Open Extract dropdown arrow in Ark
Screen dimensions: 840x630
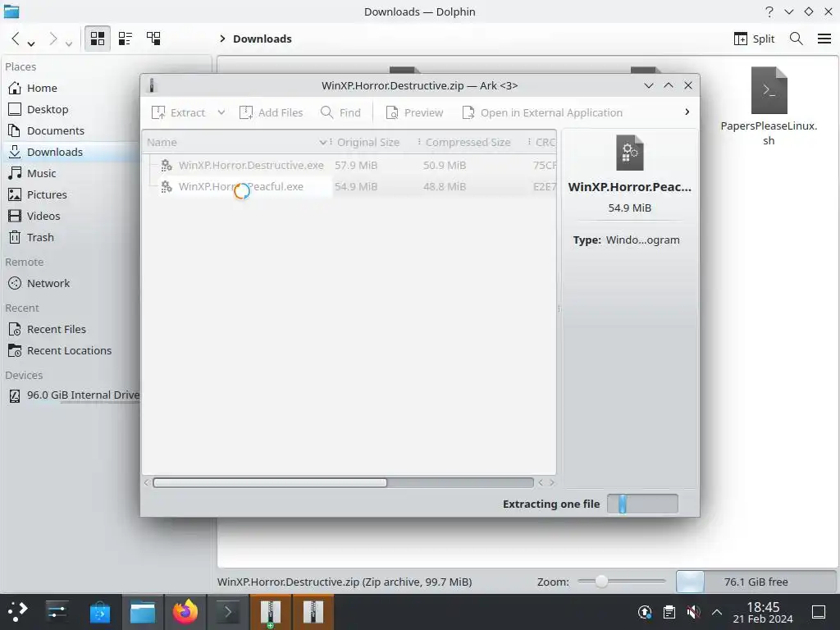221,112
